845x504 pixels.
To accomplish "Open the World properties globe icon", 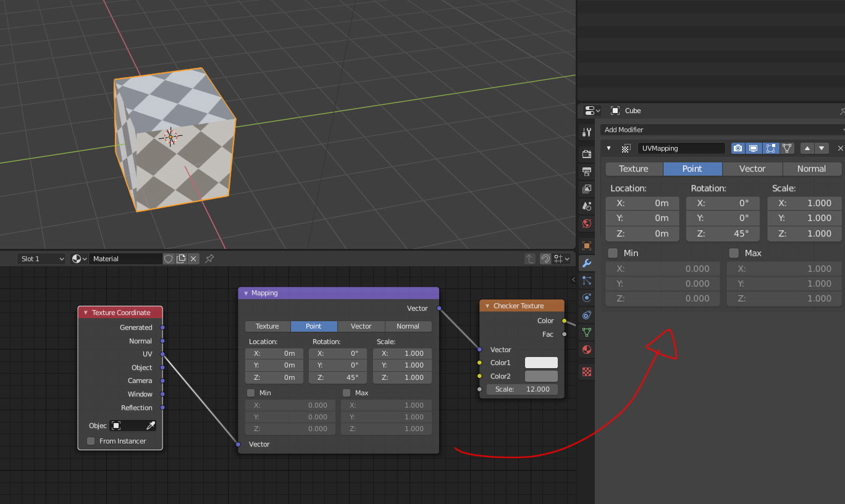I will pyautogui.click(x=587, y=223).
